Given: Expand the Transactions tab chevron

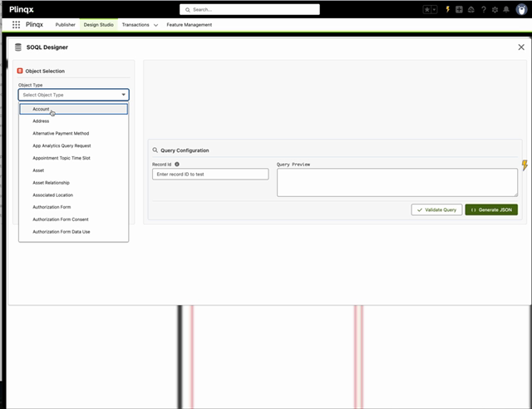Looking at the screenshot, I should tap(155, 25).
